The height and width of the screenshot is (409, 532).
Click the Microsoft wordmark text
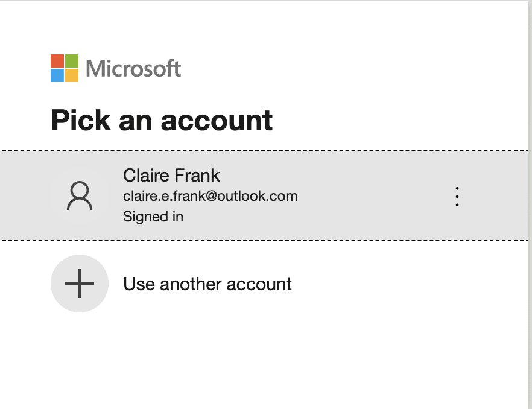tap(133, 69)
